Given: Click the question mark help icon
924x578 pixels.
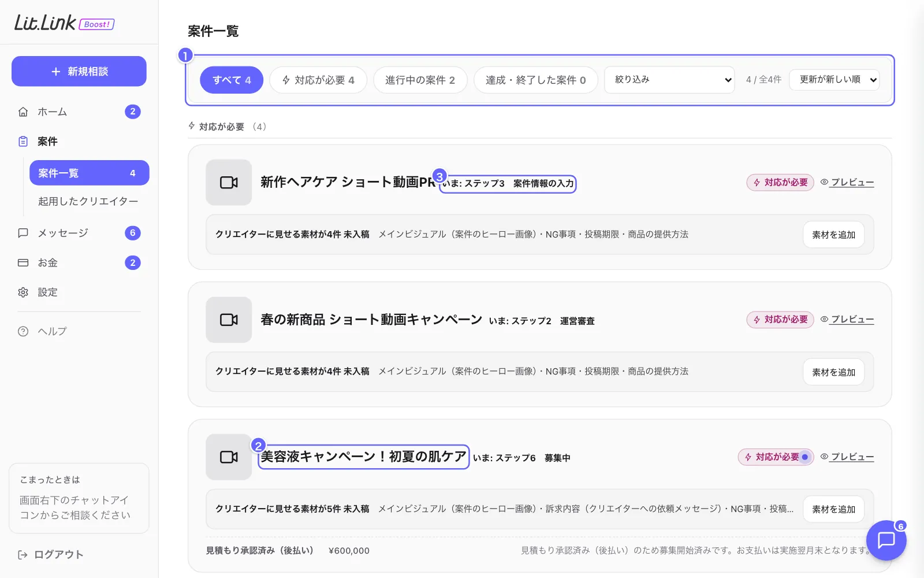Looking at the screenshot, I should click(x=23, y=331).
